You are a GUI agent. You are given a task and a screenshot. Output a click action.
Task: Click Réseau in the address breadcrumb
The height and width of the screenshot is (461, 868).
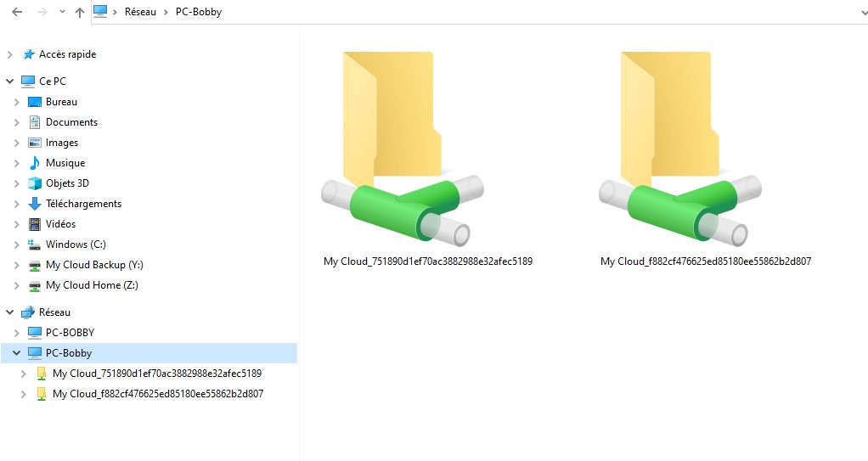[140, 12]
